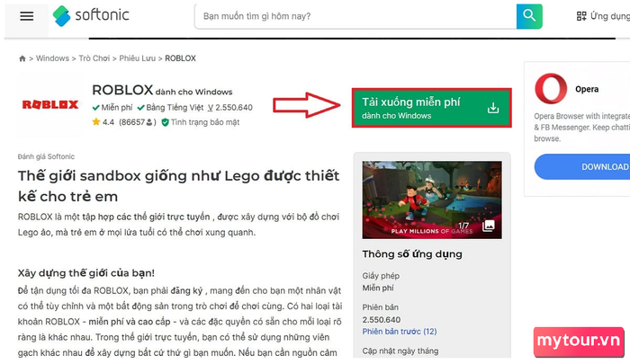Click the version 2.550.640 label
The width and height of the screenshot is (630, 364).
click(x=230, y=108)
